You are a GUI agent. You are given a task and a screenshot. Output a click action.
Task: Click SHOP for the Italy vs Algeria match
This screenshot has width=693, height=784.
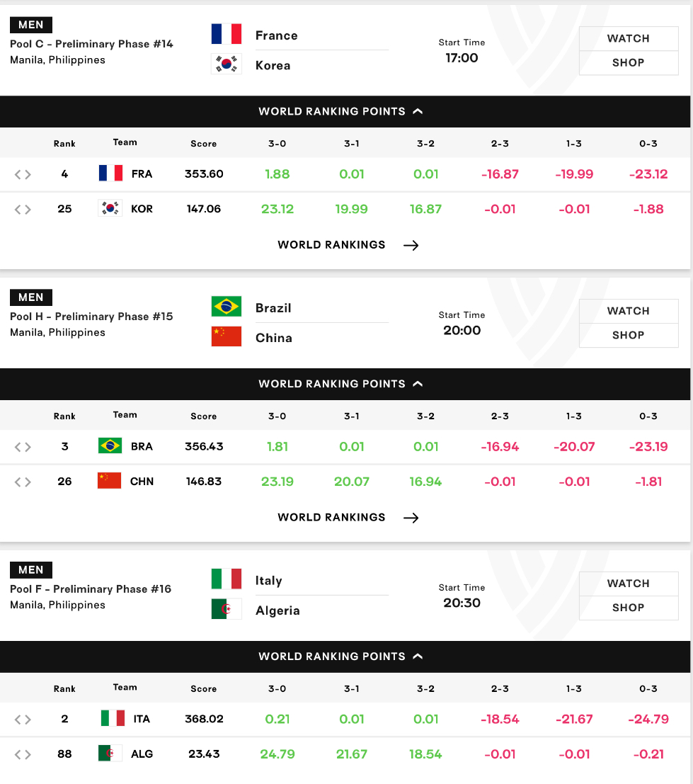[629, 608]
